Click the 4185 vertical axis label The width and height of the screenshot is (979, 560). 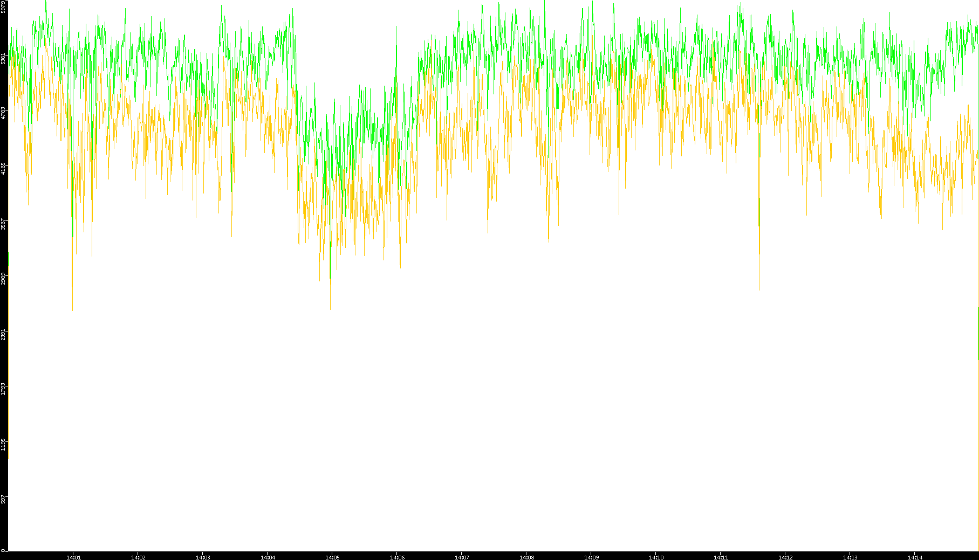(x=4, y=168)
